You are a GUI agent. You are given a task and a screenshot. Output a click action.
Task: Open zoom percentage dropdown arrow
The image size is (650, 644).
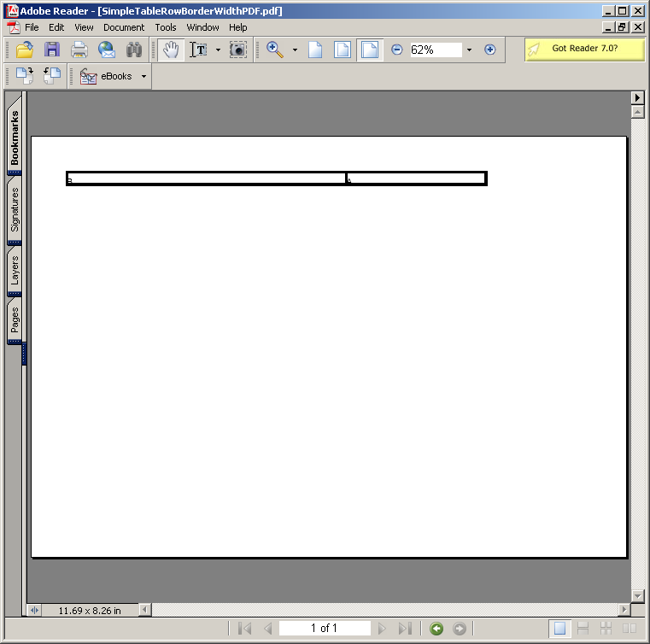469,50
